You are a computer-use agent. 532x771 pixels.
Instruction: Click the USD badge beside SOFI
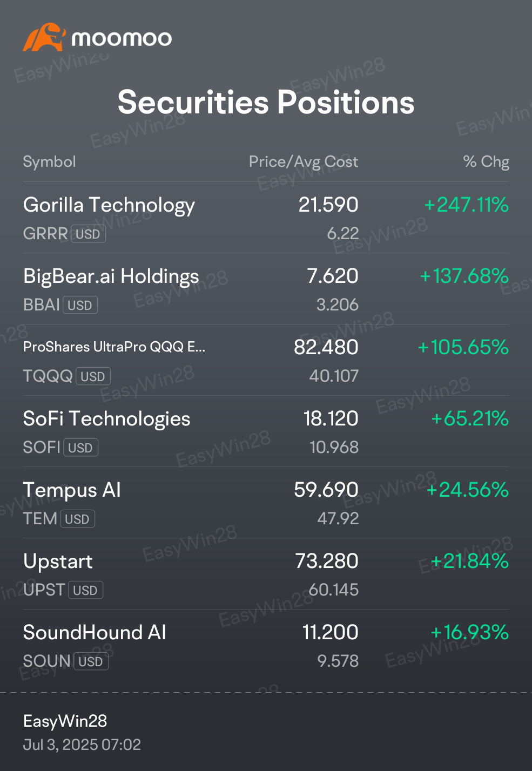(x=80, y=448)
